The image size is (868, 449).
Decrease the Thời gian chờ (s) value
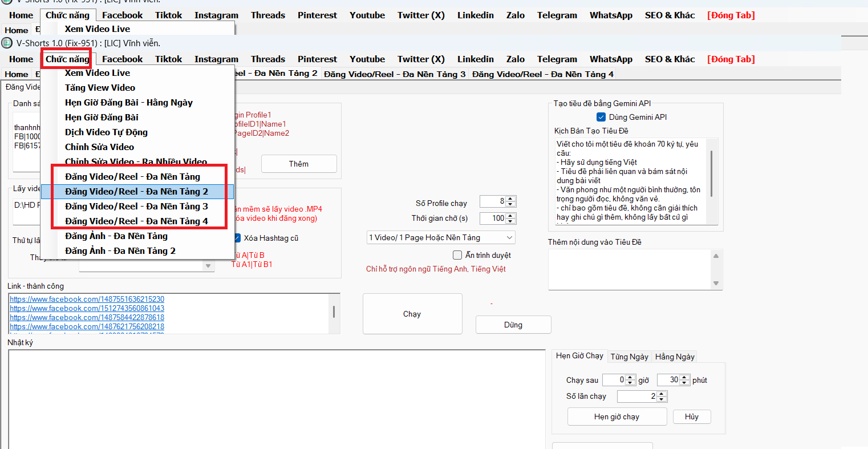pos(511,221)
